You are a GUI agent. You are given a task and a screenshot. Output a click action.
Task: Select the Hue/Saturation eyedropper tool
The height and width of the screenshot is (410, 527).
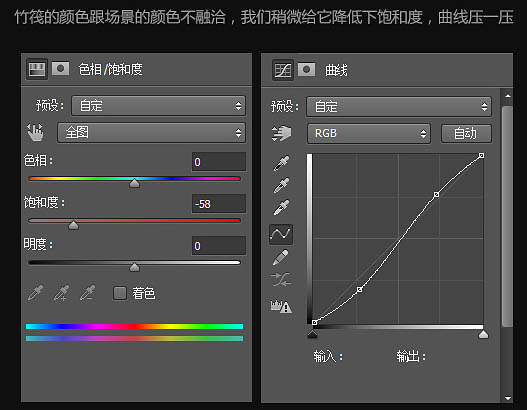[x=36, y=293]
